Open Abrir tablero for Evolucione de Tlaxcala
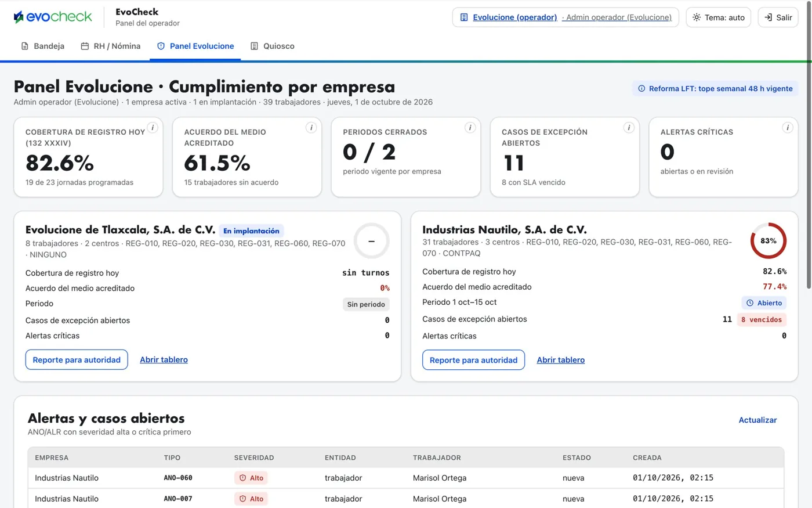 tap(164, 360)
